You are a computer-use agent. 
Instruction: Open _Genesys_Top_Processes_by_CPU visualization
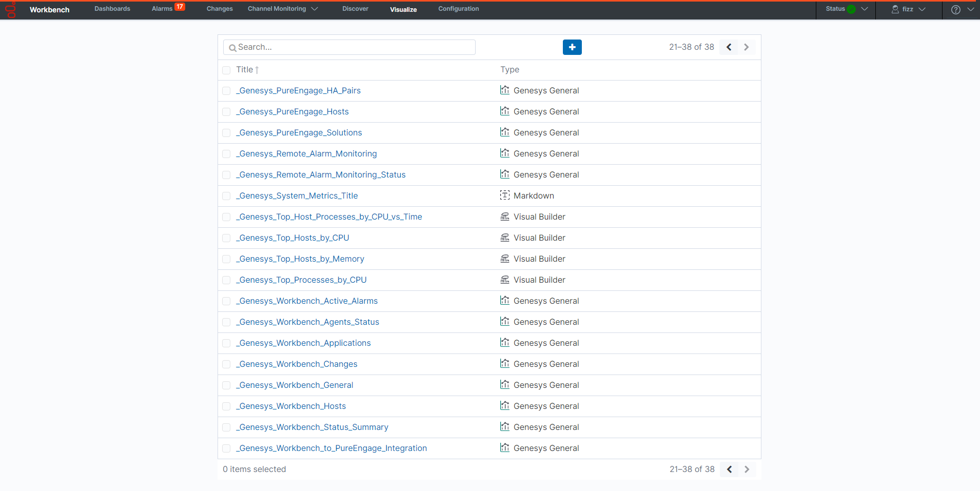pyautogui.click(x=301, y=280)
